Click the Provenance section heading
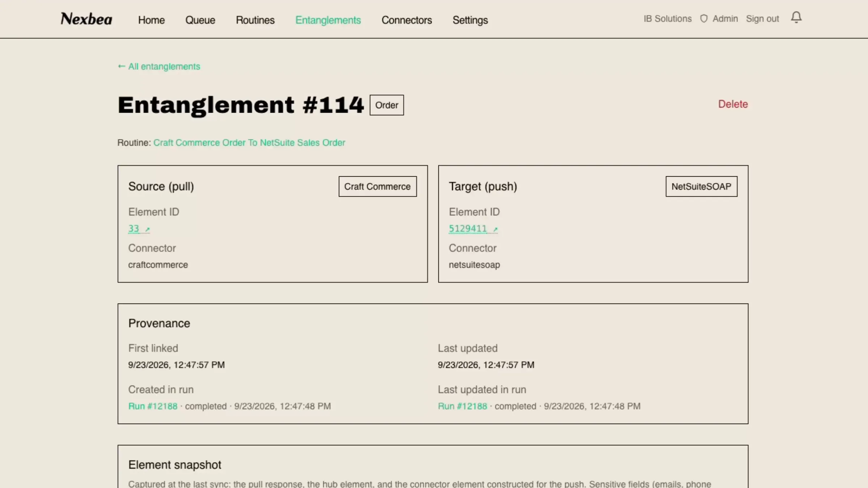This screenshot has width=868, height=488. pos(159,324)
